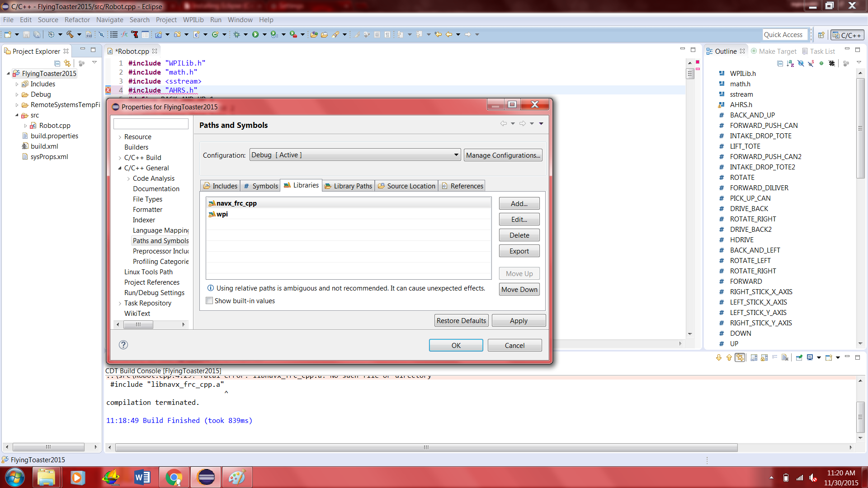
Task: Click Manage Configurations button
Action: point(503,155)
